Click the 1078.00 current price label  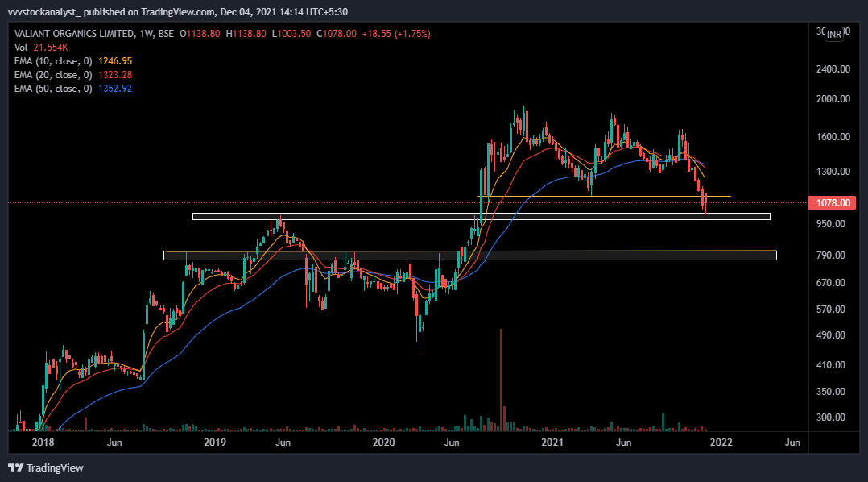point(833,203)
